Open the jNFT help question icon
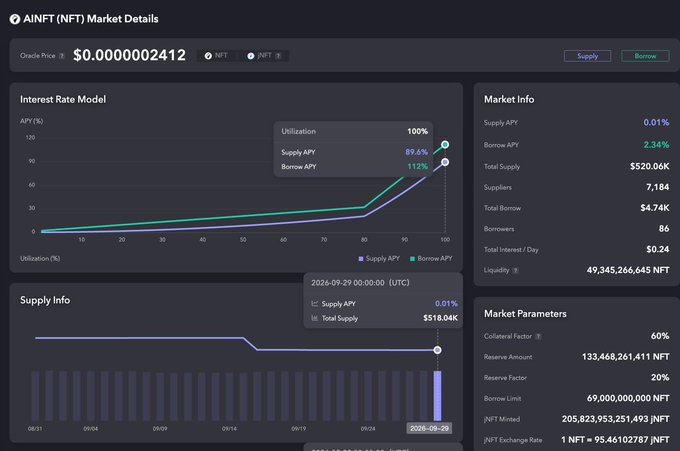 coord(278,56)
